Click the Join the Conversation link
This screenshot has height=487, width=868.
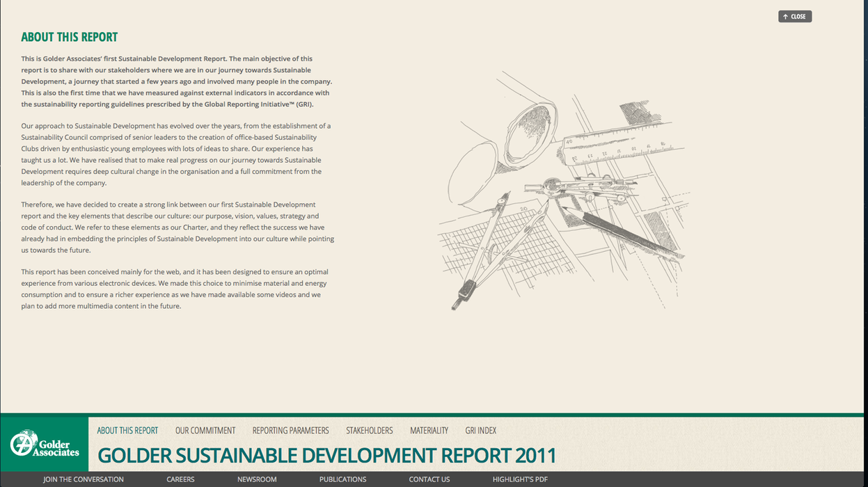(83, 479)
